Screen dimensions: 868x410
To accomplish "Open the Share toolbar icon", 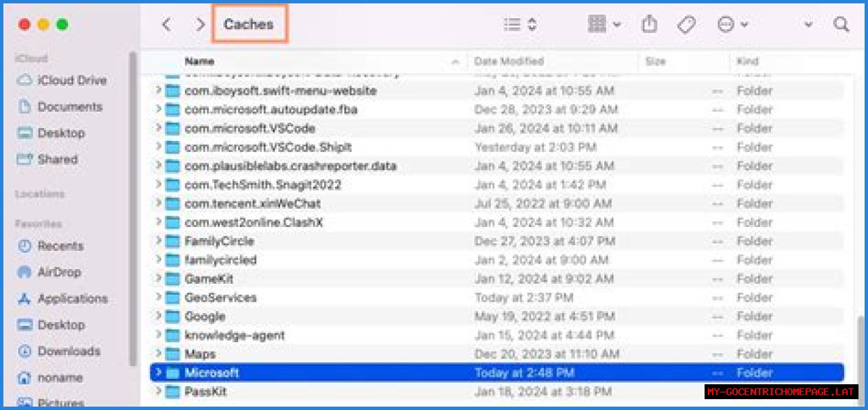I will coord(649,25).
